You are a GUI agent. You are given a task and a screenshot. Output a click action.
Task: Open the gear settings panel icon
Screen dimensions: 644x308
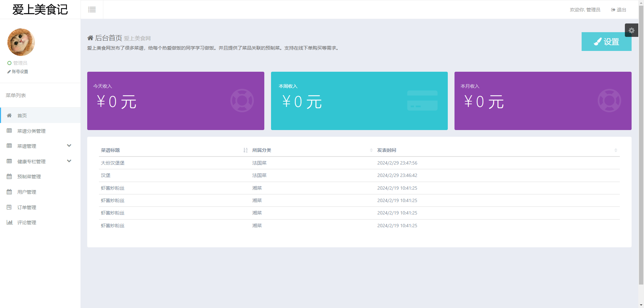tap(632, 30)
